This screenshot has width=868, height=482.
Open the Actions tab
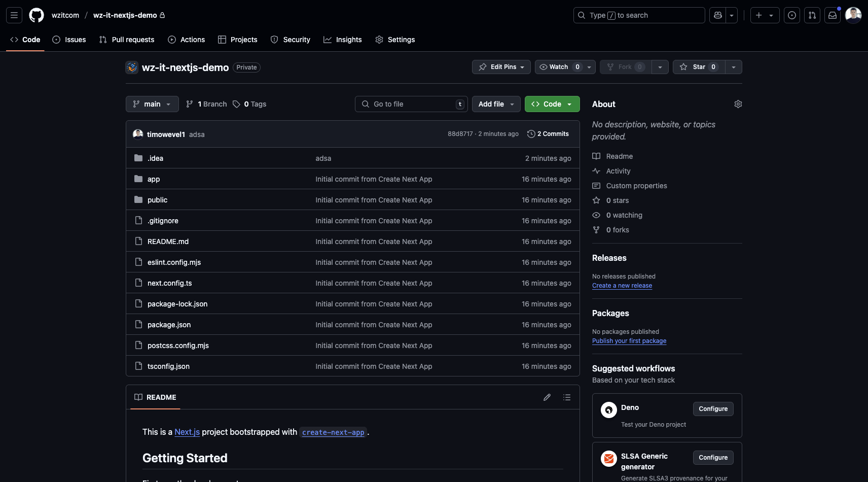[x=187, y=40]
